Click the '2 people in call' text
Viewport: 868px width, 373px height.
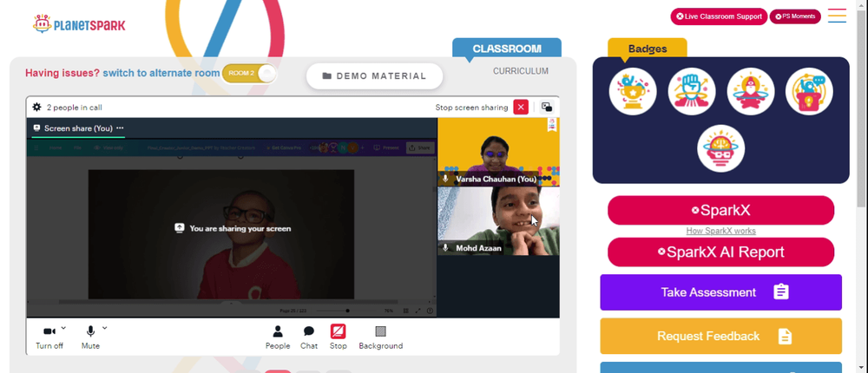(x=74, y=108)
